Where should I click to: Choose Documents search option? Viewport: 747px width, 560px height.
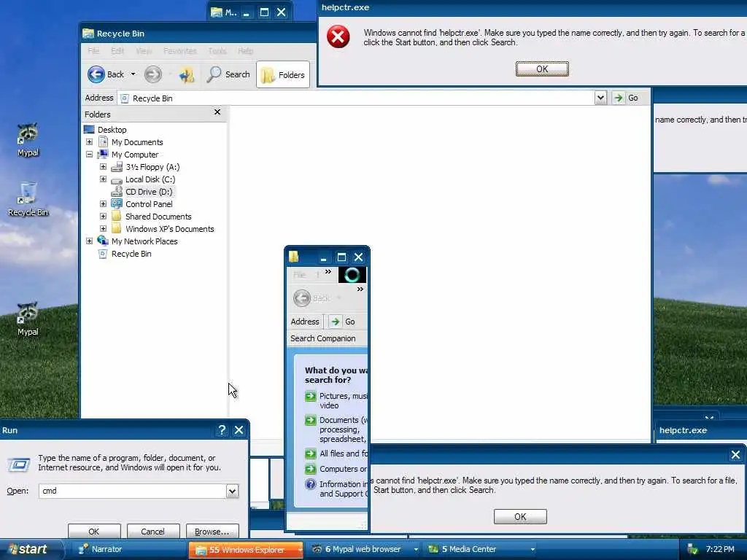(x=336, y=429)
